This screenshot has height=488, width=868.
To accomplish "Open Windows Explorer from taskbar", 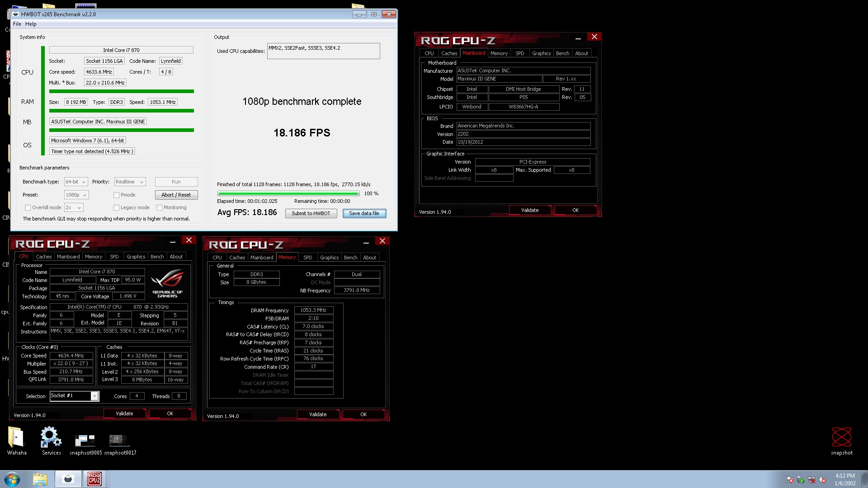I will coord(40,479).
